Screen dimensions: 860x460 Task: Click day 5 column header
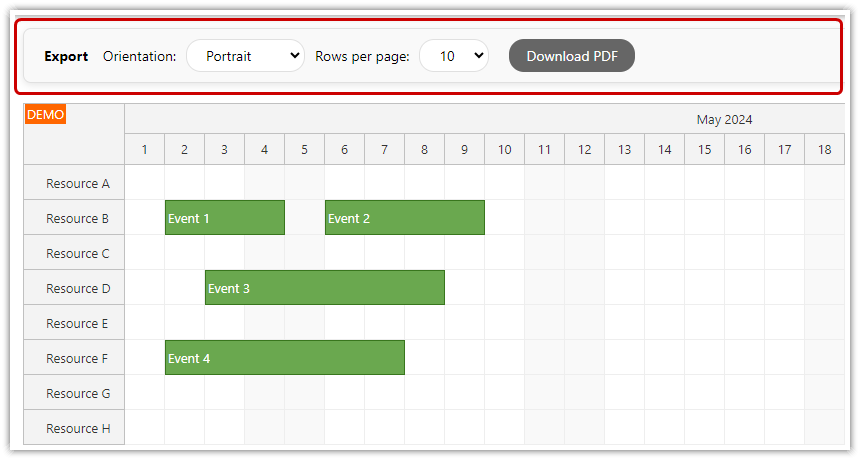tap(305, 149)
